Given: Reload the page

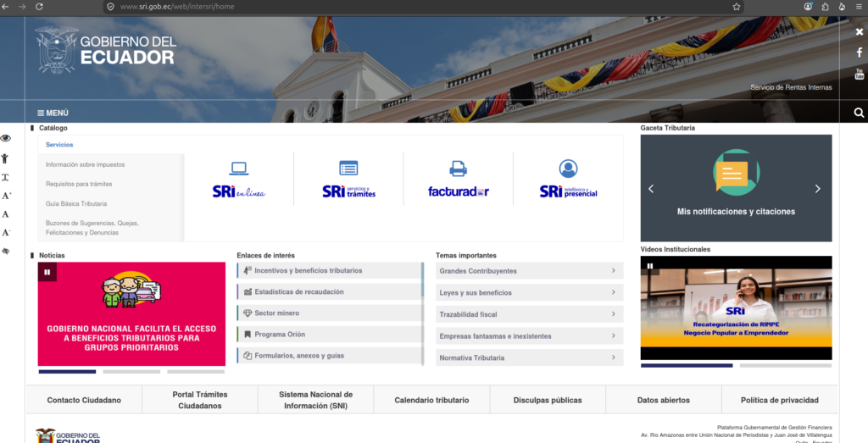Looking at the screenshot, I should pos(39,7).
